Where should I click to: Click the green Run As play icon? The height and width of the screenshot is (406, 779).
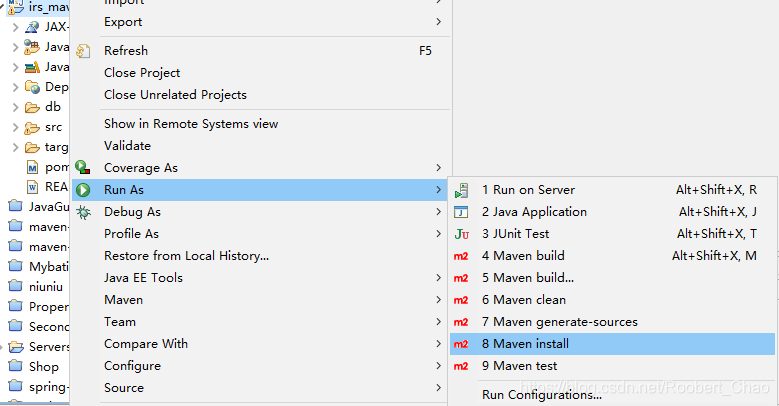[x=83, y=190]
